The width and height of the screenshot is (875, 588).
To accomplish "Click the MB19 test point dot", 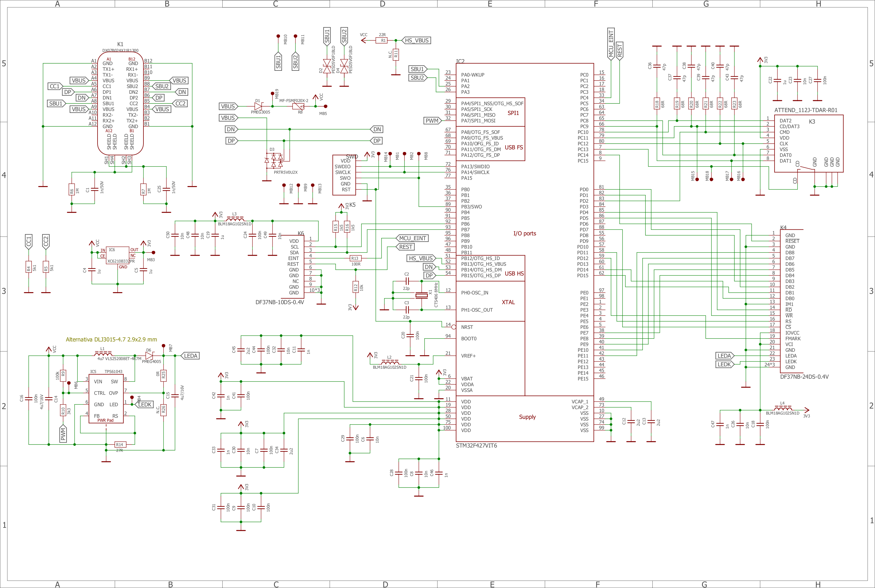I will click(x=273, y=93).
